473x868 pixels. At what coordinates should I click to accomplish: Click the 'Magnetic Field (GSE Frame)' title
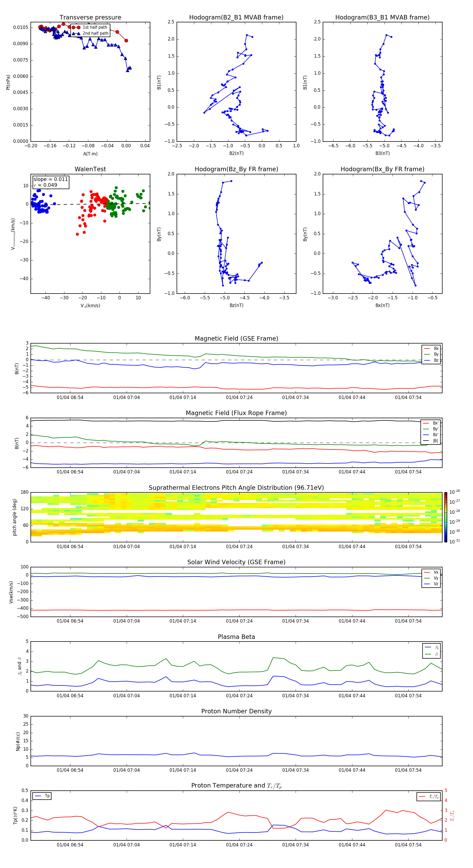click(236, 339)
